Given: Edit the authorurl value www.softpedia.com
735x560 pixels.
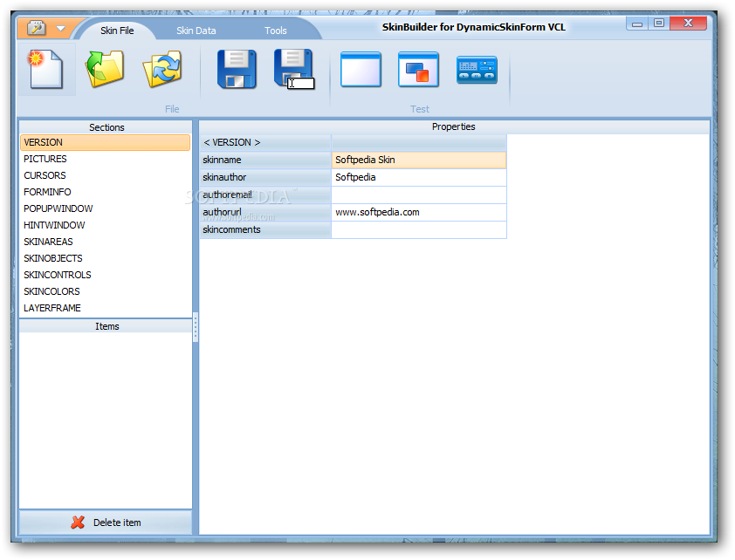Looking at the screenshot, I should tap(419, 212).
